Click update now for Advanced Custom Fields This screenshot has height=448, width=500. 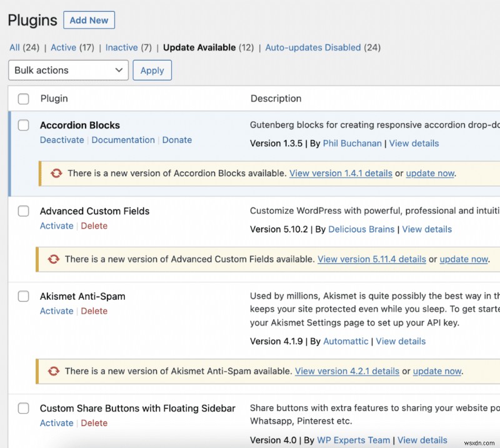coord(464,259)
